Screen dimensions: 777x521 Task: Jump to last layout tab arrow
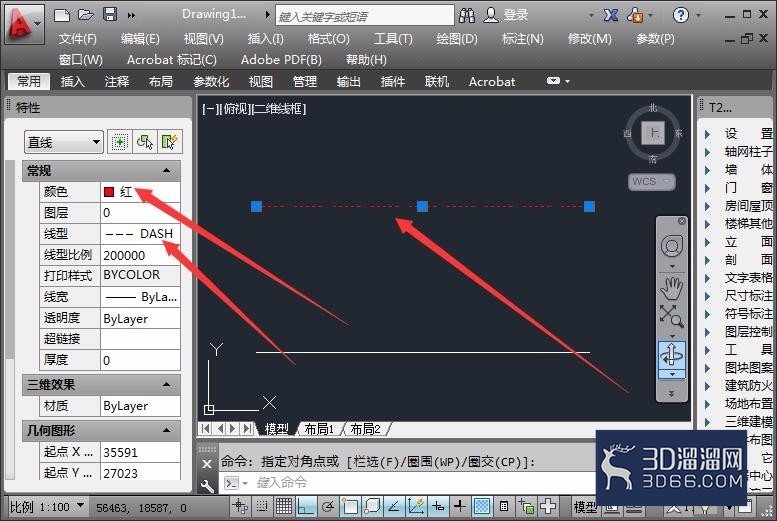pos(247,428)
